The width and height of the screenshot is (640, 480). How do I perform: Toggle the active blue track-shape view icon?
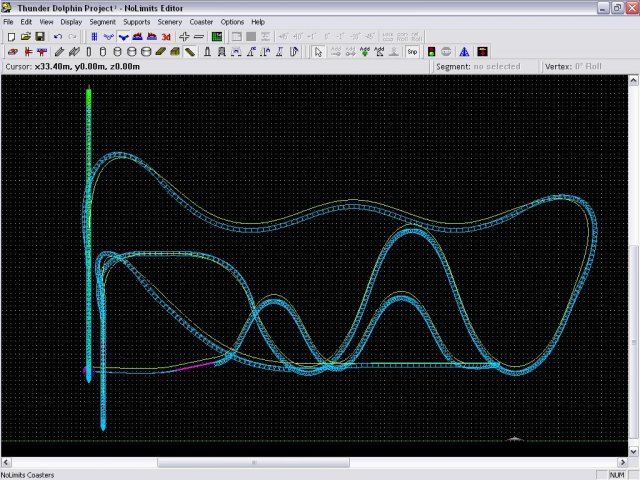tap(123, 37)
